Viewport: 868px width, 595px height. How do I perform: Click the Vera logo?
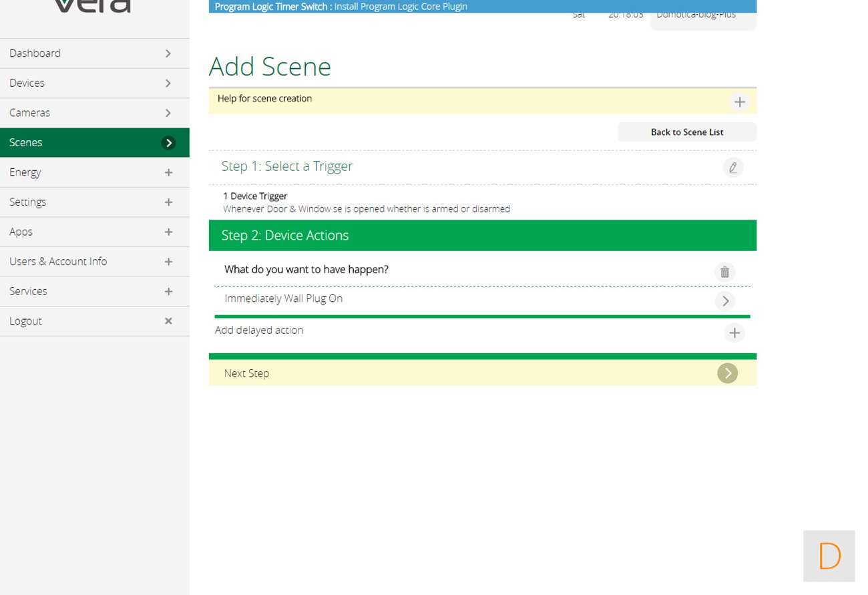92,7
